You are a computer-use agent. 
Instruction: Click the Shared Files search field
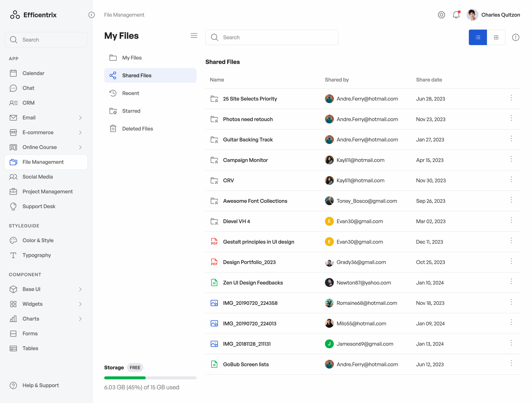[x=272, y=37]
